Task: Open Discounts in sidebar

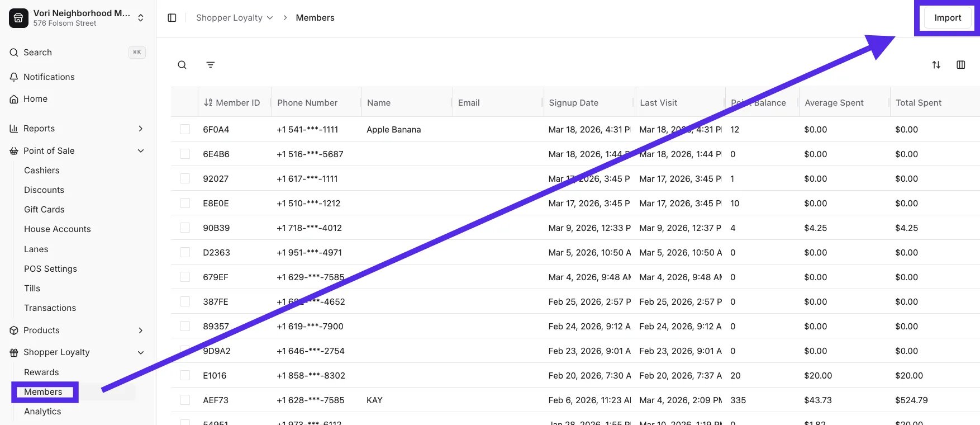Action: tap(44, 190)
